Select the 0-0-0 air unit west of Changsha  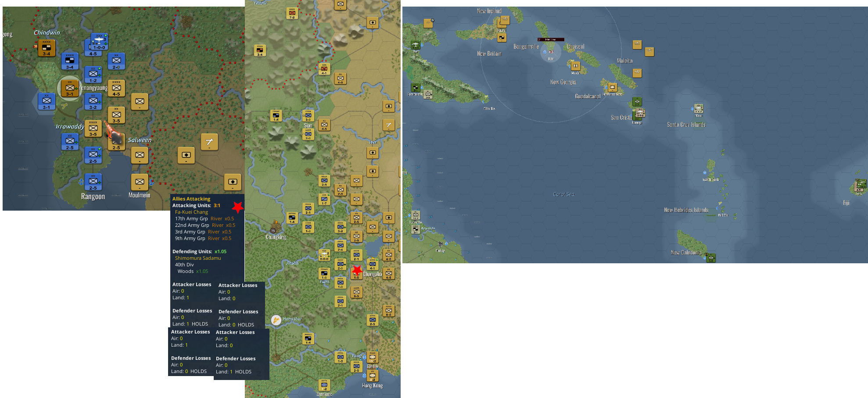pos(324,255)
